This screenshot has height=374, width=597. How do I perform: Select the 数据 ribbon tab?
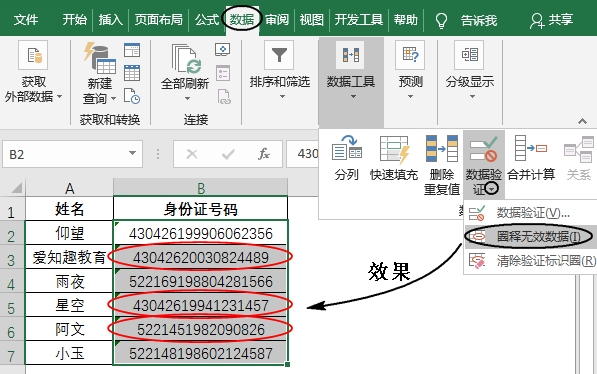242,19
